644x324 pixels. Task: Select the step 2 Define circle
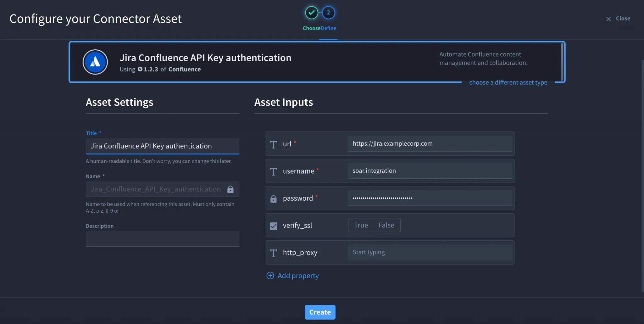328,13
